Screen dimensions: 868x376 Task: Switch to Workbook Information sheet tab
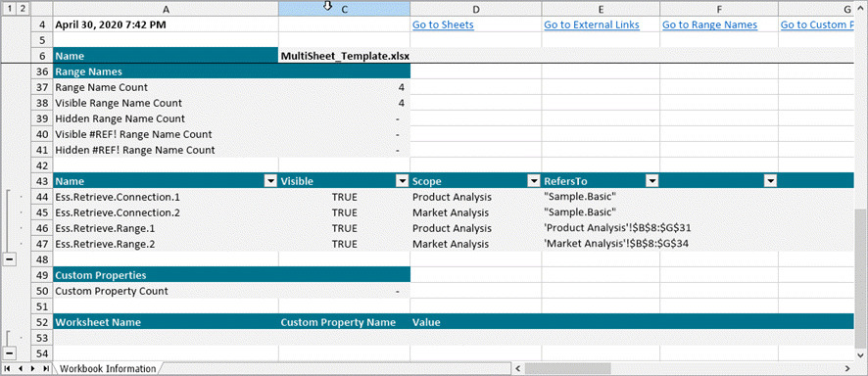point(108,368)
